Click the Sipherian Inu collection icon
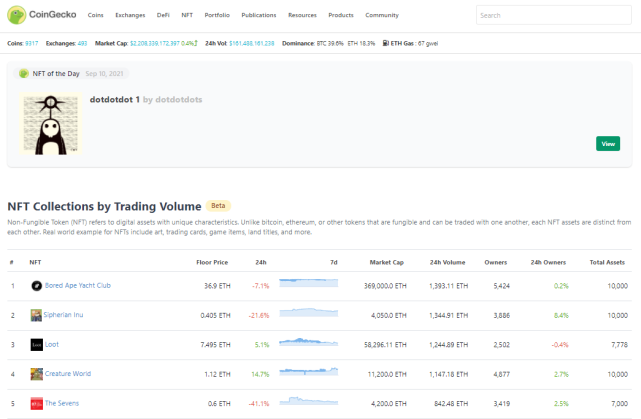641x419 pixels. click(36, 315)
